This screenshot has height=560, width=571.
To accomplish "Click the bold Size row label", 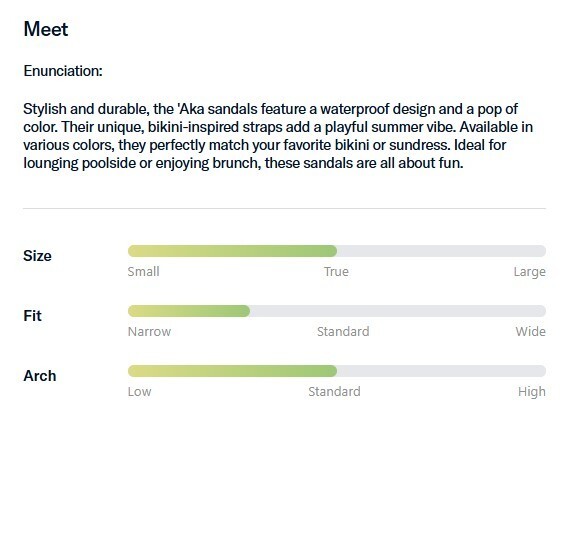I will (x=37, y=256).
